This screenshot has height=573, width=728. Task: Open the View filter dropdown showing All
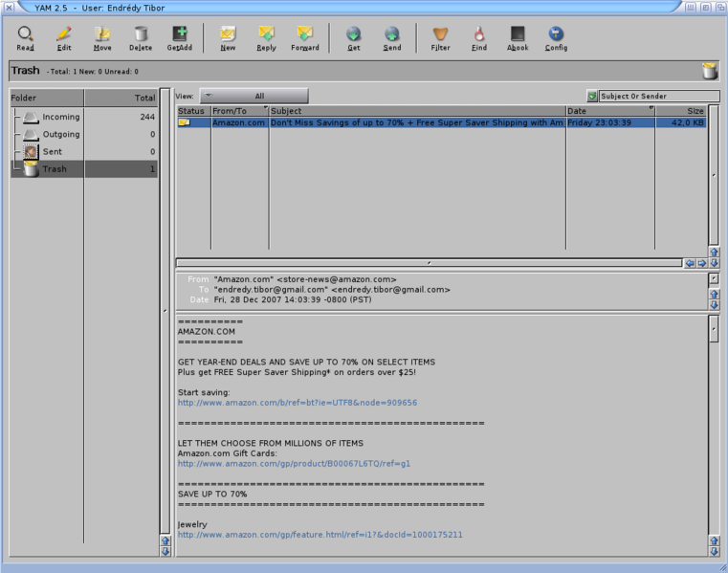[x=254, y=96]
